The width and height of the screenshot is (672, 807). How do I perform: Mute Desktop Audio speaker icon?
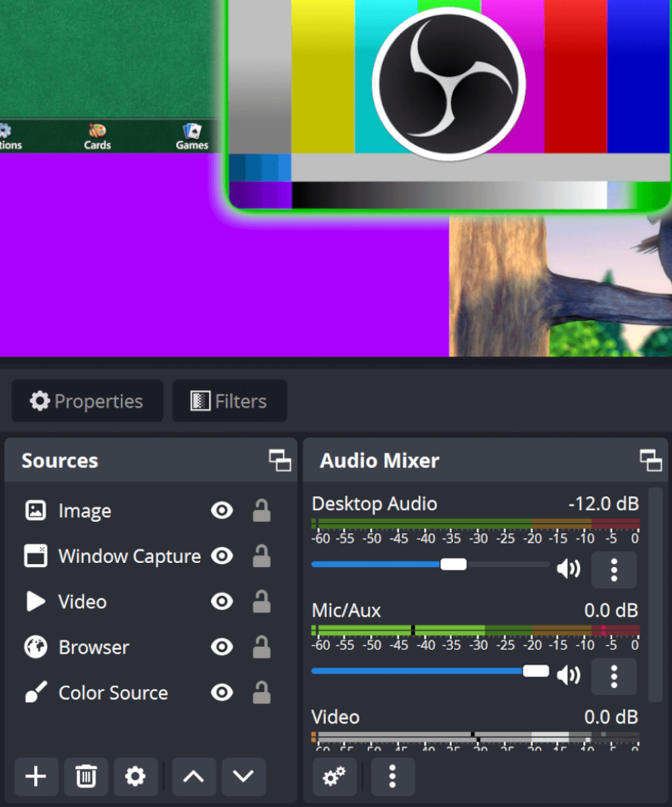[x=568, y=570]
